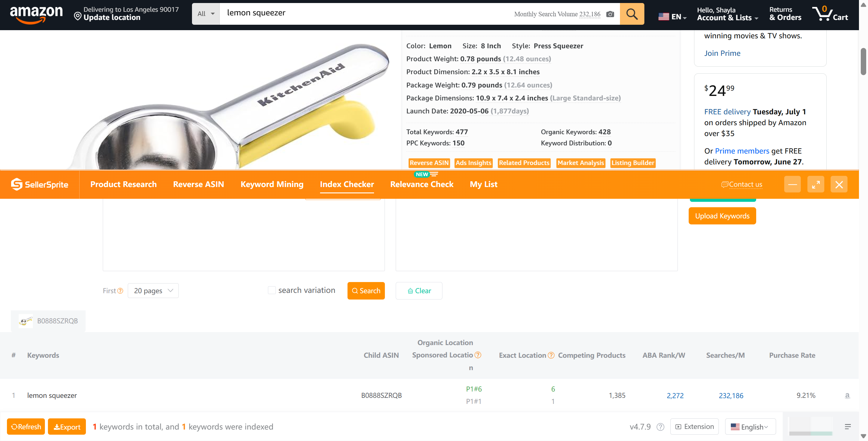Click the Contact us chat icon
The width and height of the screenshot is (868, 441).
(725, 184)
